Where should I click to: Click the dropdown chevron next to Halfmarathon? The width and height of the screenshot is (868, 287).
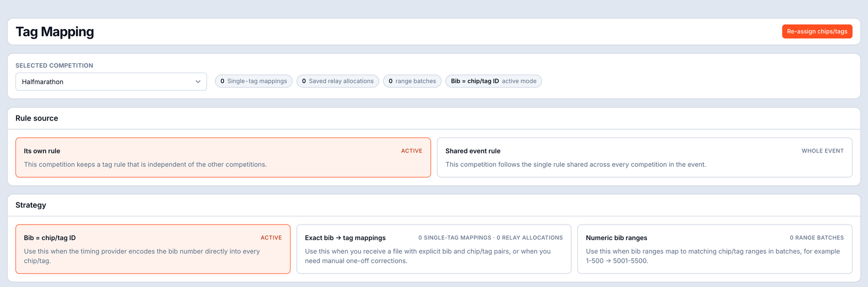tap(198, 81)
